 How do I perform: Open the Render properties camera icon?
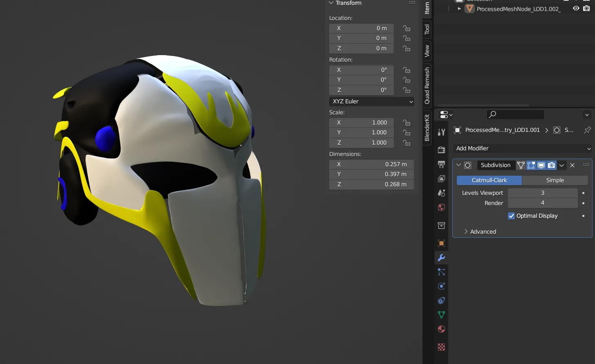(441, 150)
